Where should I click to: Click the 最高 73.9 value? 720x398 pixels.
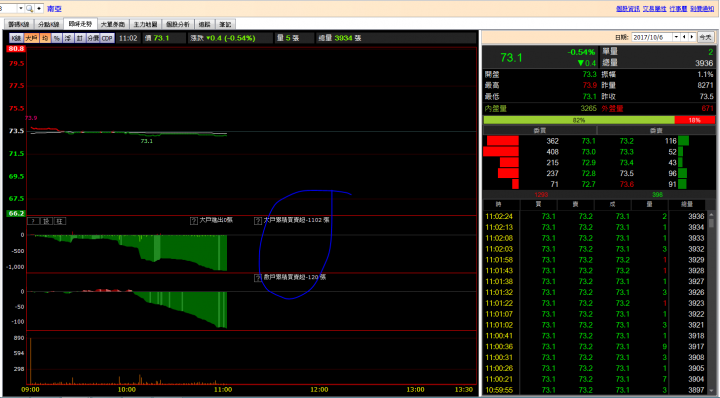click(589, 85)
